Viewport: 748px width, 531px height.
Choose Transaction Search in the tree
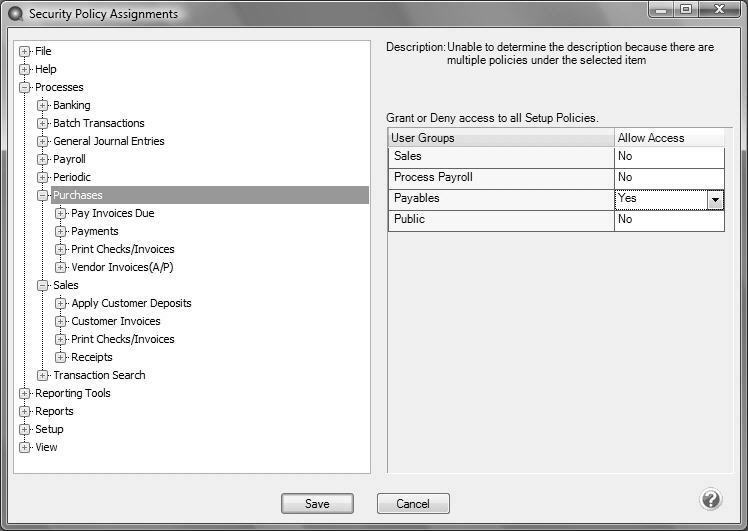pos(99,376)
